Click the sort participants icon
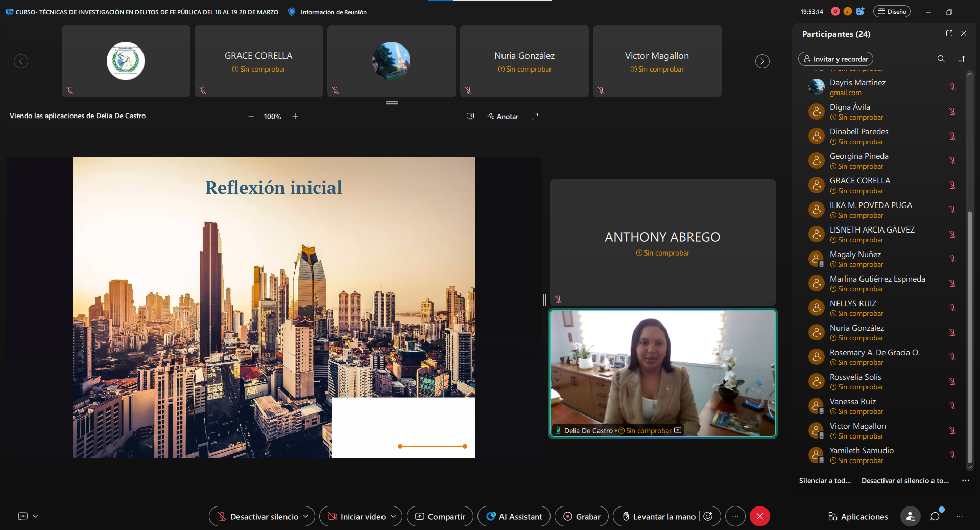Viewport: 980px width, 530px height. coord(962,59)
